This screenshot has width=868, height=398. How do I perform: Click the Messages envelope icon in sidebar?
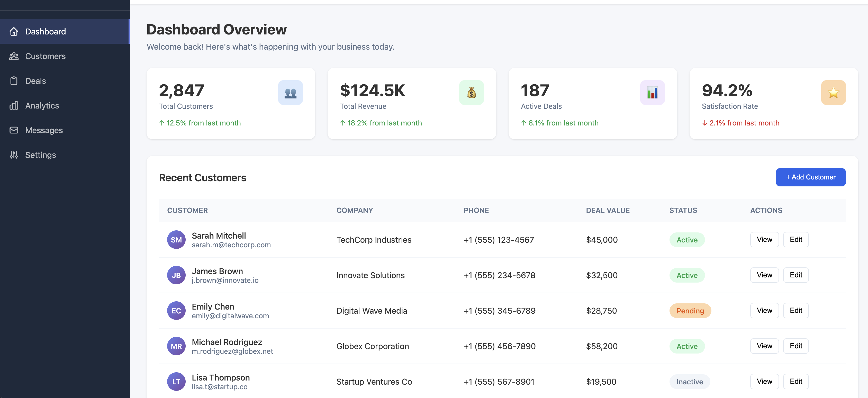pos(14,130)
